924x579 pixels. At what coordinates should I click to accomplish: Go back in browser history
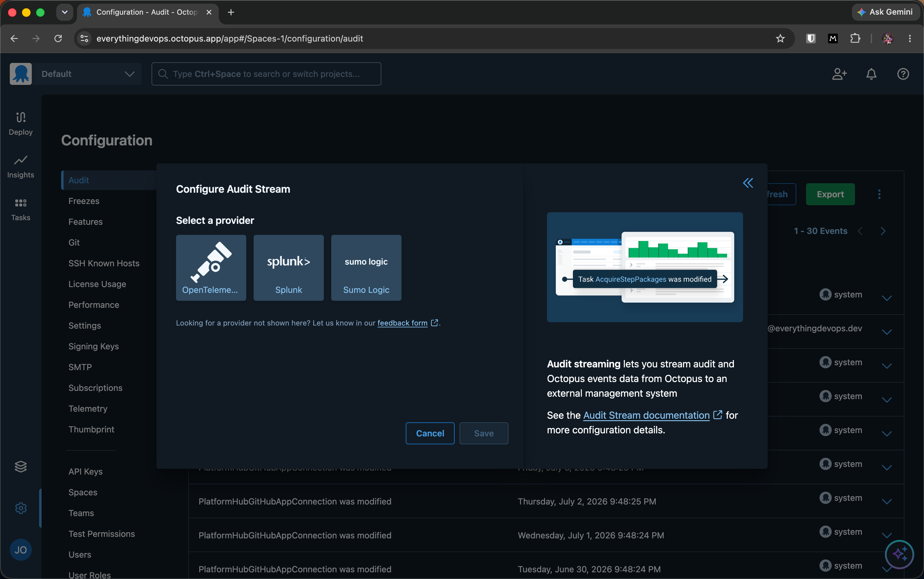pyautogui.click(x=14, y=38)
